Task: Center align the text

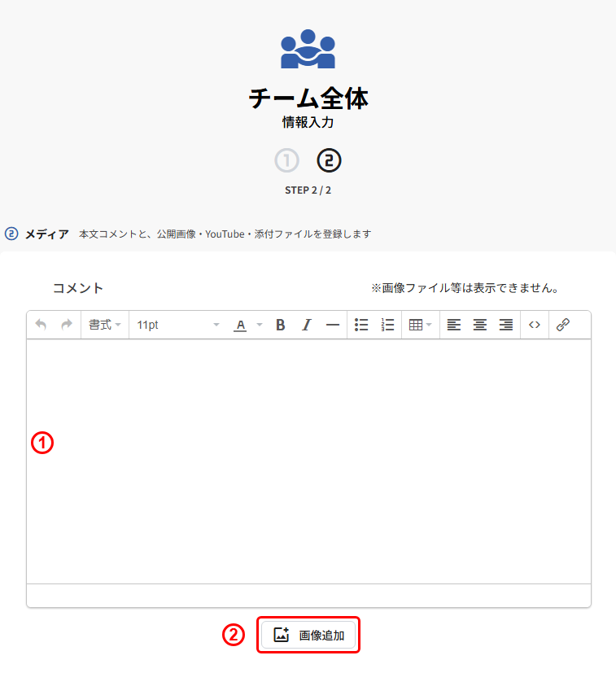Action: point(480,325)
